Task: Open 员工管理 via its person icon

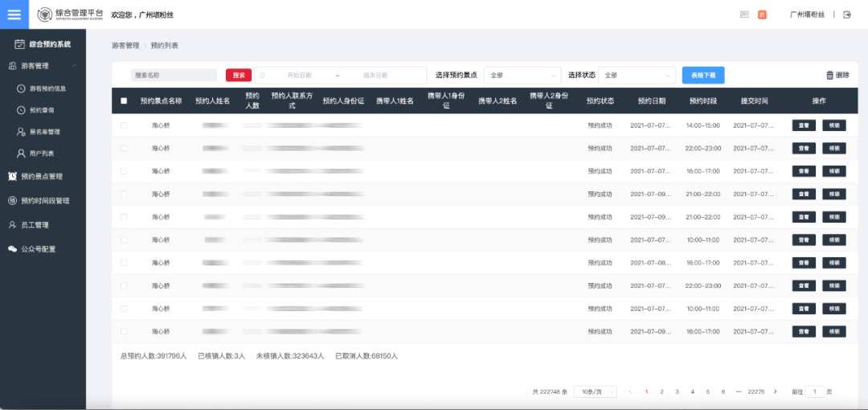Action: (12, 225)
